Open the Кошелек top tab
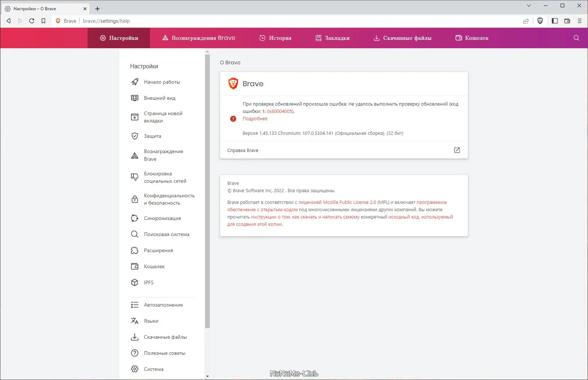This screenshot has width=588, height=380. click(472, 38)
